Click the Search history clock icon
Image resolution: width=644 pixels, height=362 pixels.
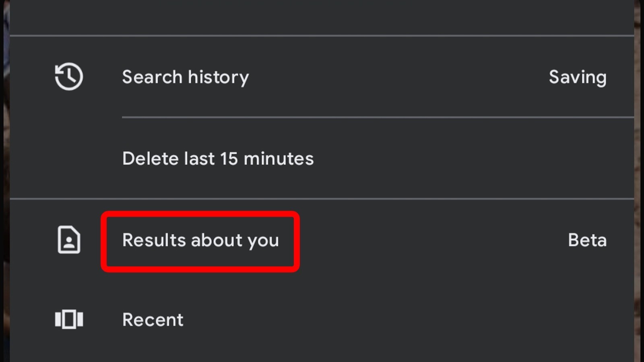click(x=69, y=76)
